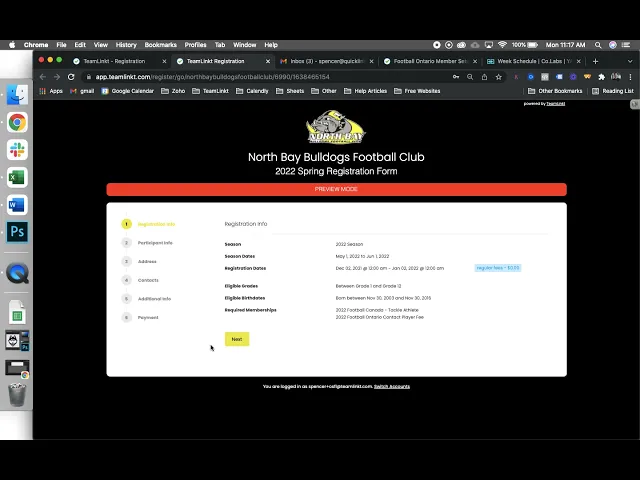Open the Reading List panel
The width and height of the screenshot is (640, 480).
coord(613,91)
